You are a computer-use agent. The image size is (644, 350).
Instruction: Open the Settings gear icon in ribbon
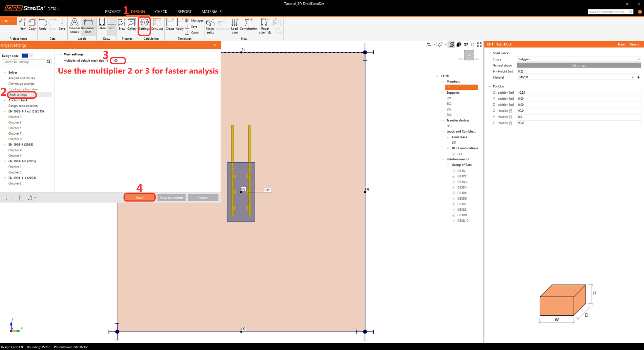click(144, 24)
